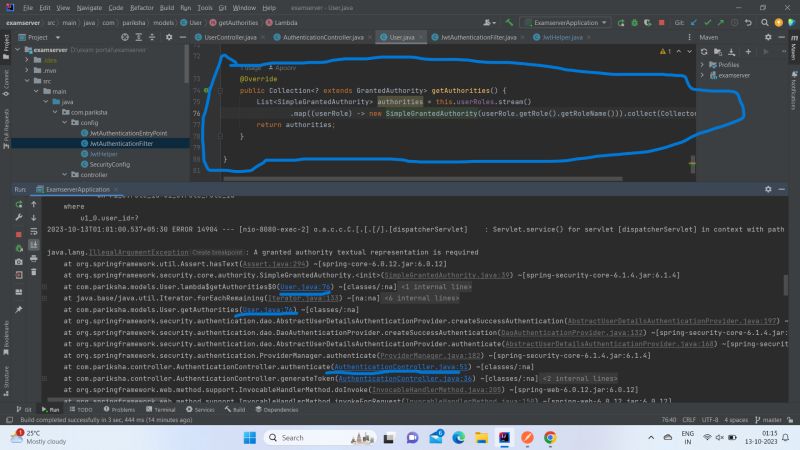
Task: Print console output printer icon
Action: (x=34, y=259)
